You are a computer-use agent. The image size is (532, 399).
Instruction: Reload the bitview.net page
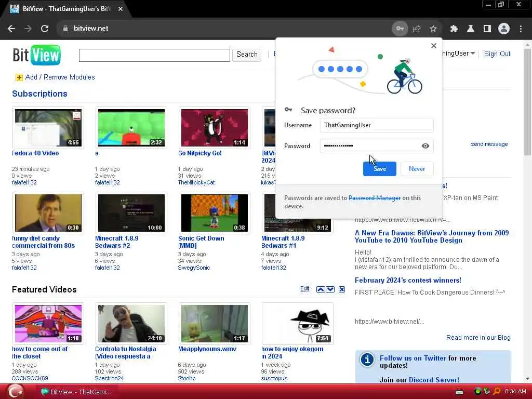(x=45, y=29)
